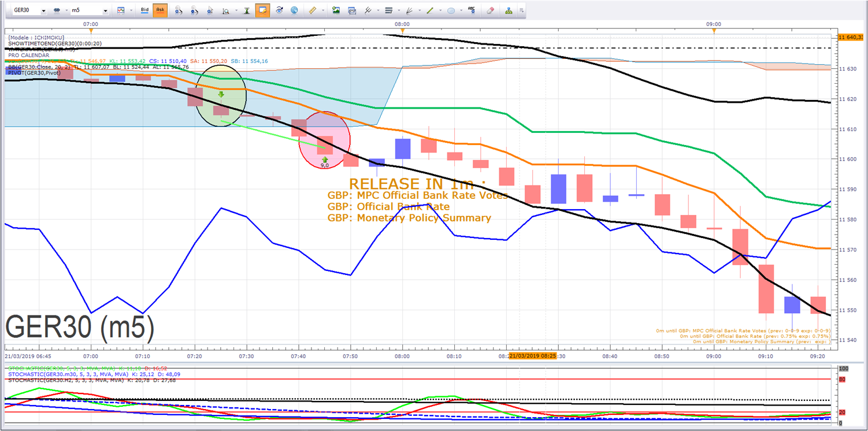Click the stochastic level 80 label

[843, 380]
